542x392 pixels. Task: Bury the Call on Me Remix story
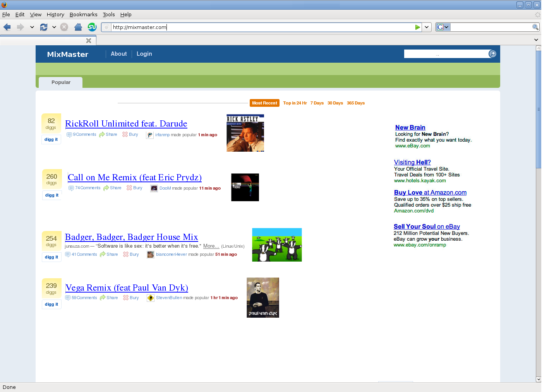tap(134, 188)
